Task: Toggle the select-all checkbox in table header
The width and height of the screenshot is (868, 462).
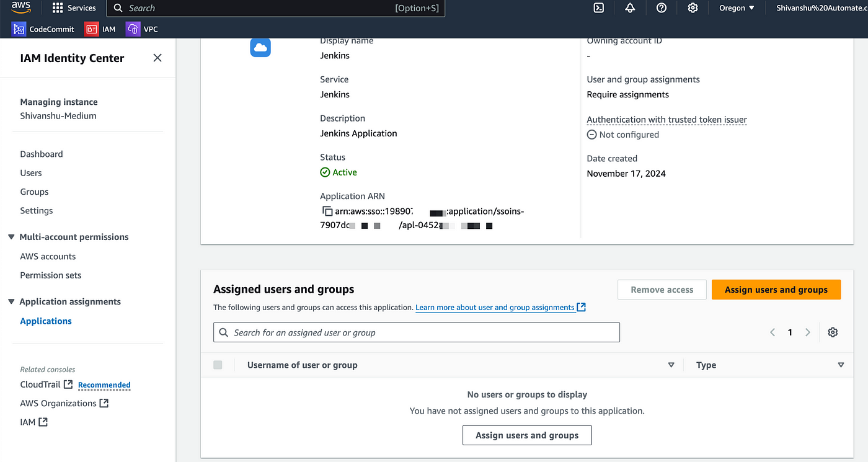Action: coord(218,365)
